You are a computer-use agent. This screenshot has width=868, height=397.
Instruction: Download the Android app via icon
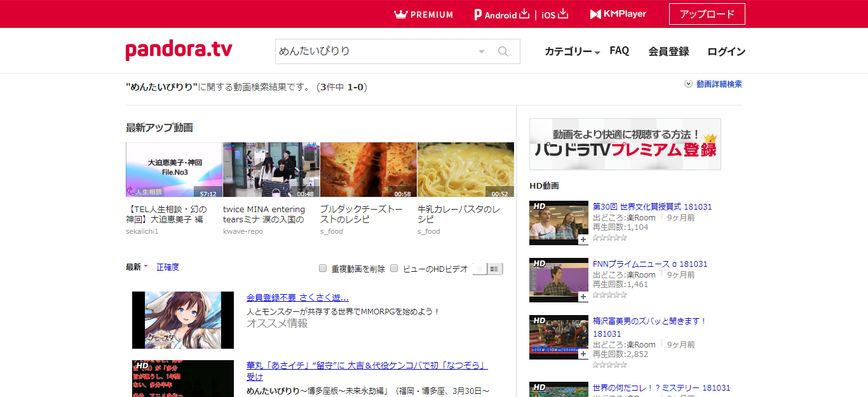point(524,13)
